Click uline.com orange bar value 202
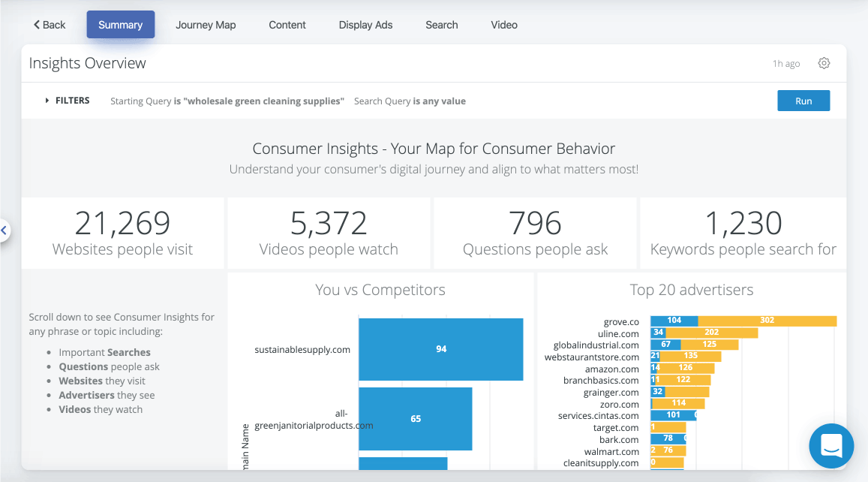868x482 pixels. (x=711, y=333)
